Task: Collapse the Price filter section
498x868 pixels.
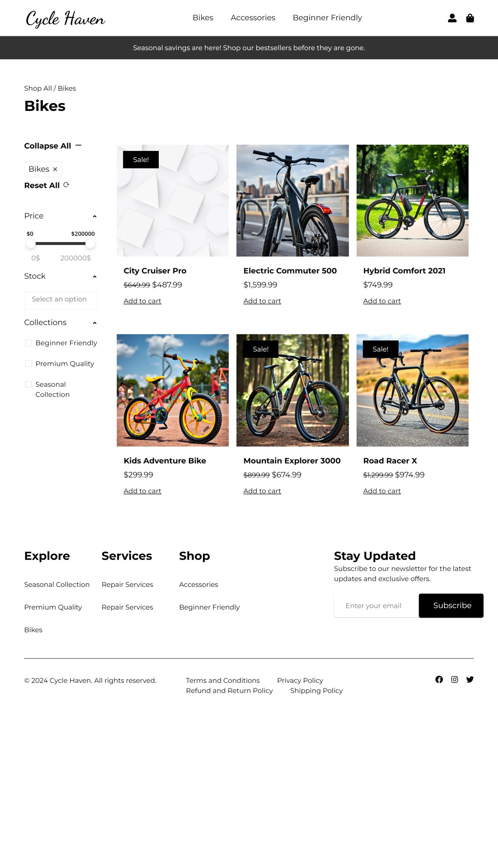Action: [95, 216]
